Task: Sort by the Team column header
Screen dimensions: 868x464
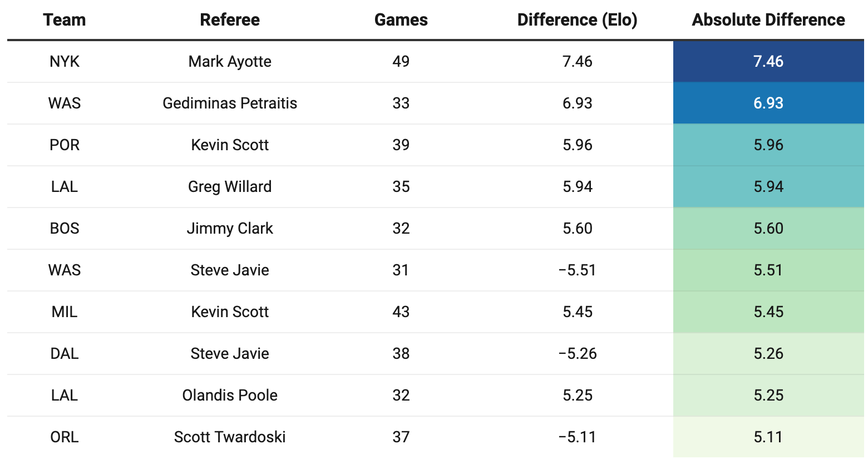Action: [x=65, y=20]
